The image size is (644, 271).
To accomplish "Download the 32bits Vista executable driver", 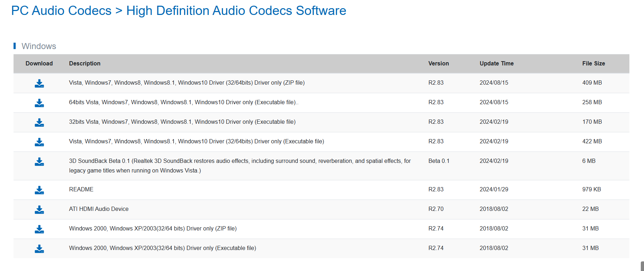I will click(39, 123).
